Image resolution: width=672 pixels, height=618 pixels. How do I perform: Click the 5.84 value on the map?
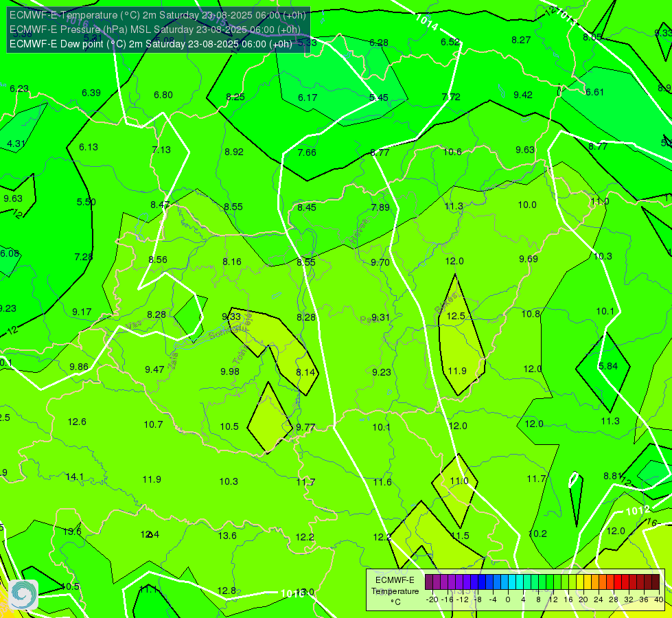click(x=608, y=366)
